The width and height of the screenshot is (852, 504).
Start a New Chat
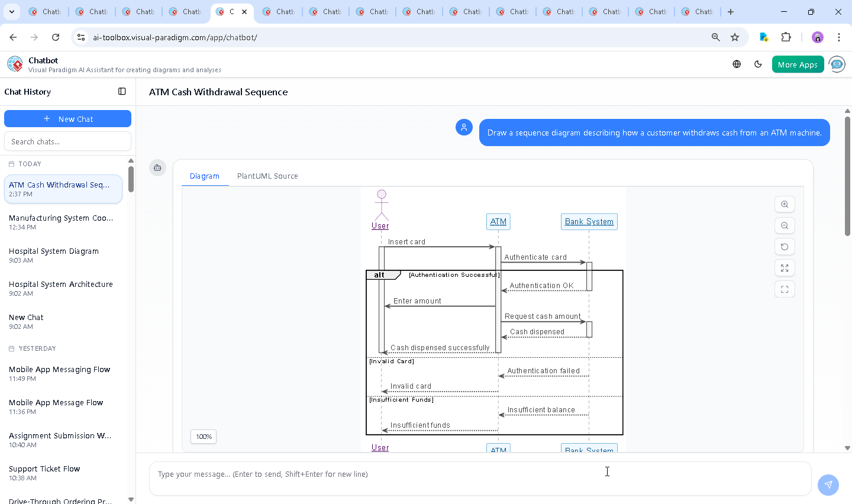(x=67, y=119)
